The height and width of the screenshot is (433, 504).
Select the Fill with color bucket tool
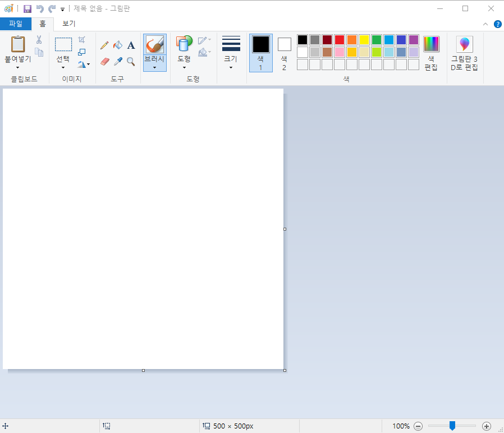pyautogui.click(x=118, y=45)
